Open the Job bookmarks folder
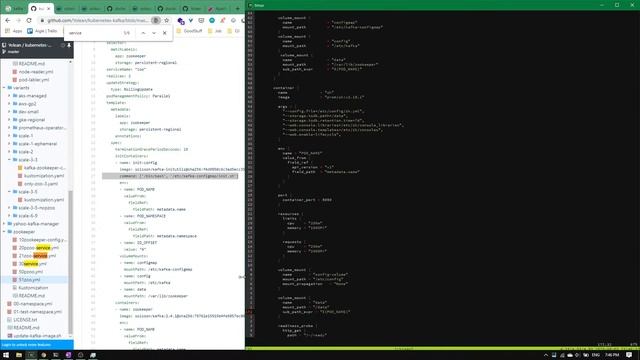This screenshot has height=360, width=640. (215, 31)
